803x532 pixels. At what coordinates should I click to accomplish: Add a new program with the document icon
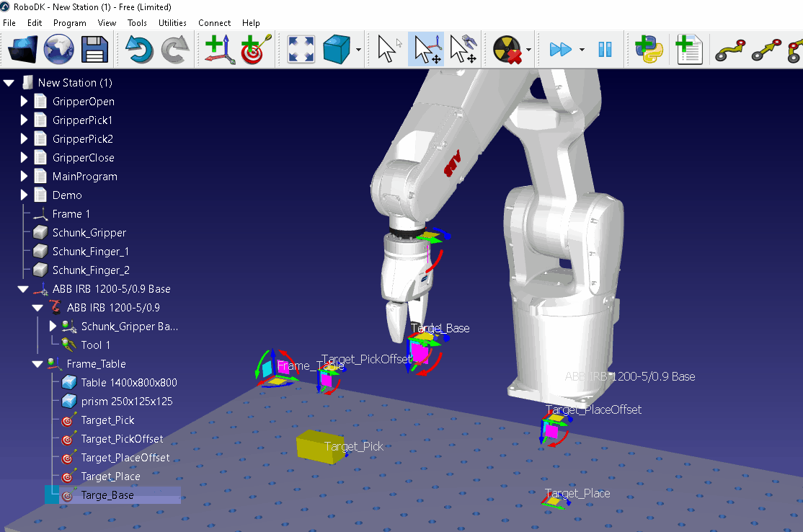(689, 49)
